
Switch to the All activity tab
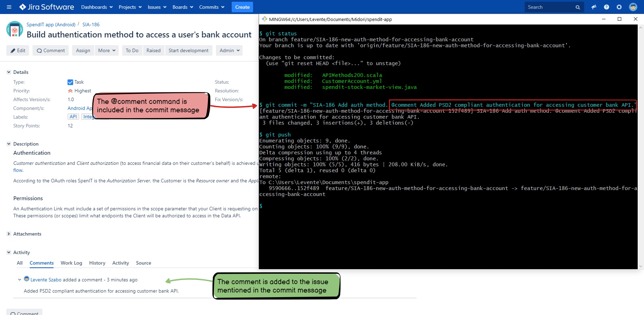[x=20, y=263]
